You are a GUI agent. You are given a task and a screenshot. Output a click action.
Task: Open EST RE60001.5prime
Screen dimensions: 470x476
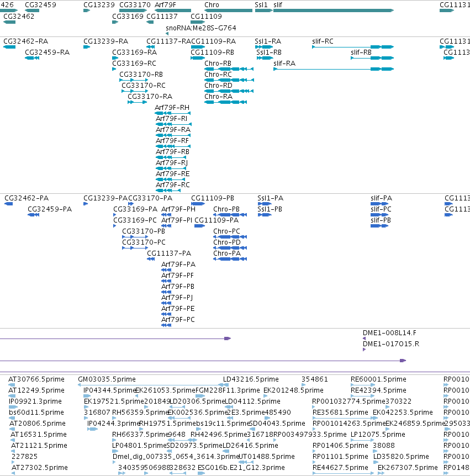378,379
